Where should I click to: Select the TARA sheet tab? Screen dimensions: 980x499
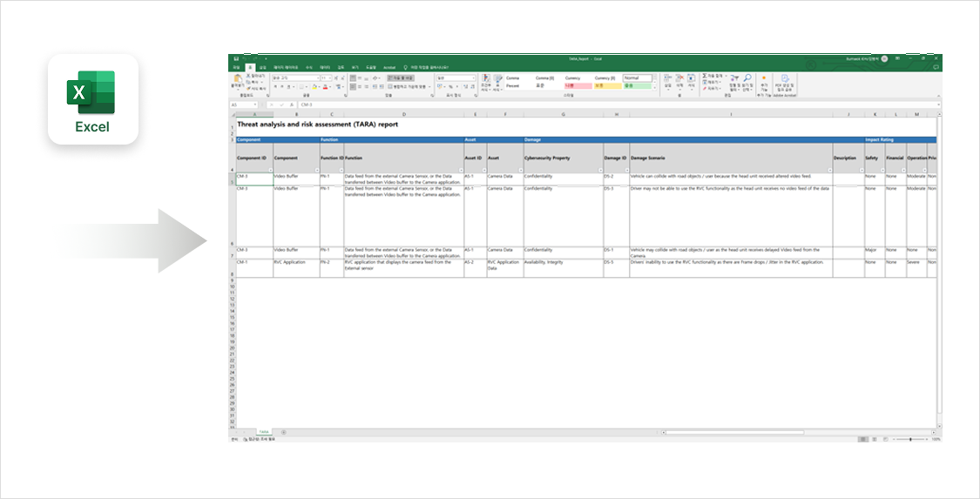[263, 432]
